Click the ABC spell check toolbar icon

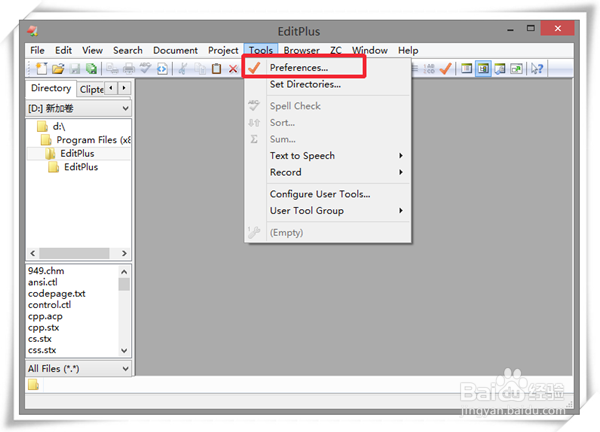tap(145, 68)
